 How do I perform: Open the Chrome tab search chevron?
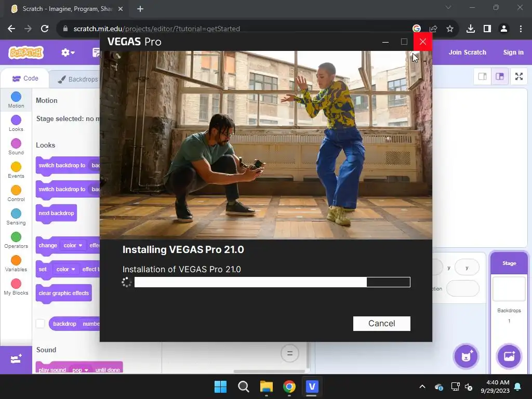(x=448, y=7)
